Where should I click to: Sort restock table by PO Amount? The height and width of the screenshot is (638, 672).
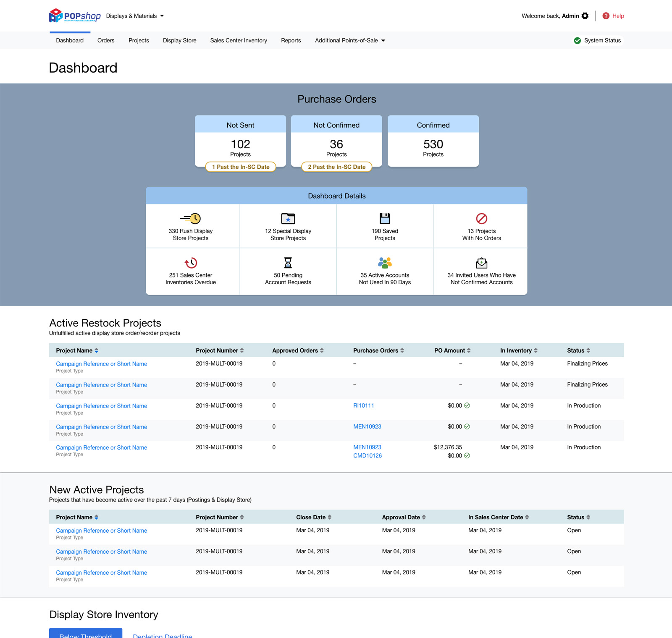(x=452, y=350)
